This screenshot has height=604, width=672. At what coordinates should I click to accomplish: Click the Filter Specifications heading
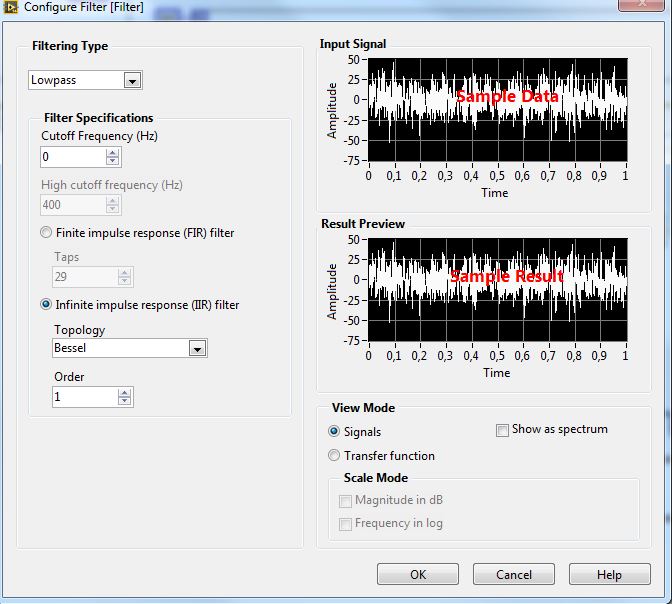pos(99,118)
